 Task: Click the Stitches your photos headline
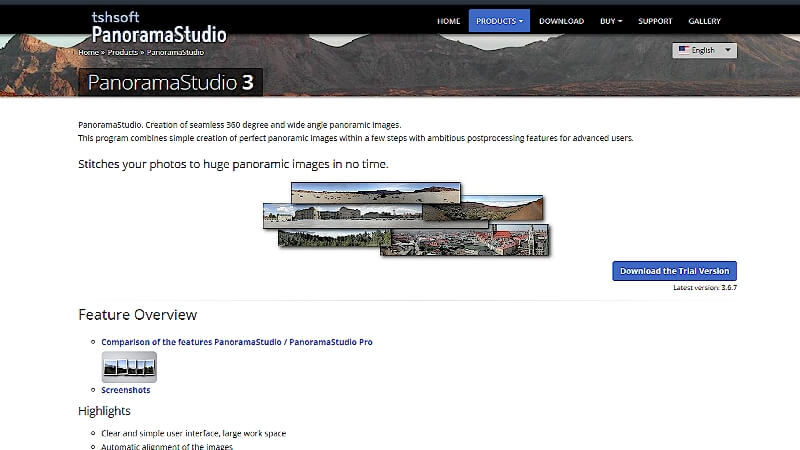click(233, 164)
